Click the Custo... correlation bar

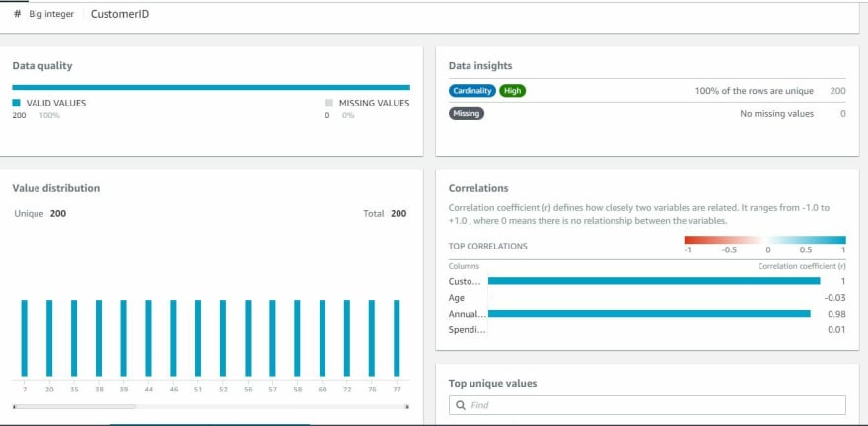click(x=654, y=281)
